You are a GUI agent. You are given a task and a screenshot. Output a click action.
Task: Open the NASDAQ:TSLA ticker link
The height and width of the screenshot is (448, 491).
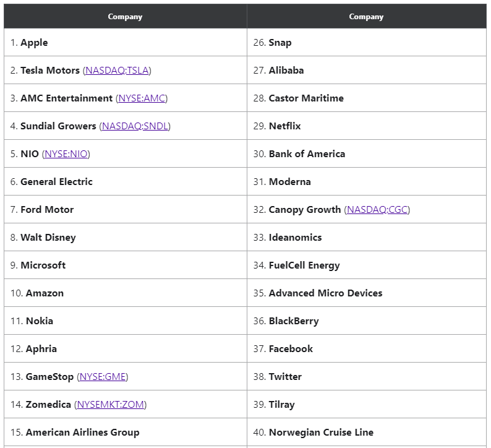(x=117, y=71)
